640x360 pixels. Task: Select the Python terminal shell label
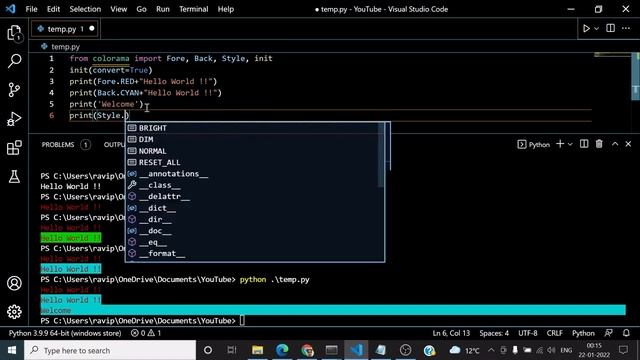point(534,144)
